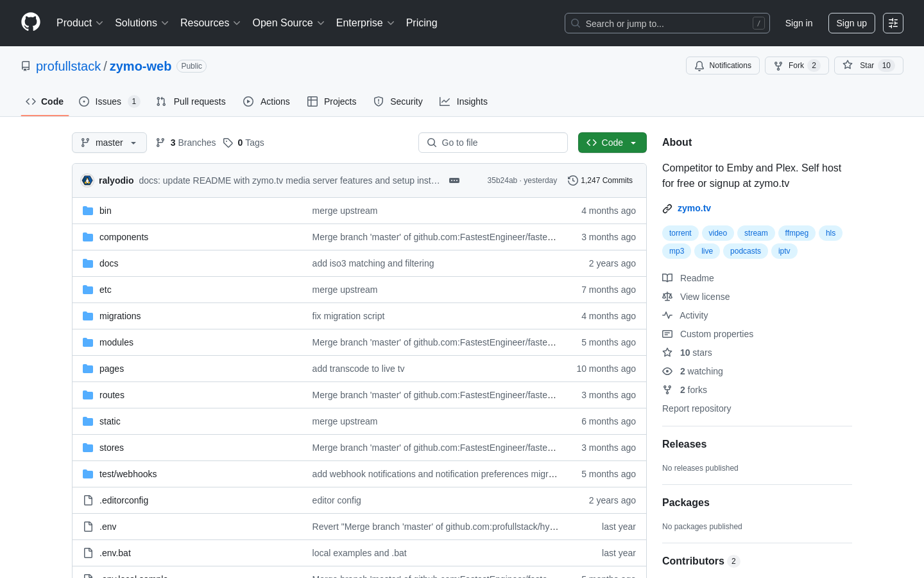The width and height of the screenshot is (924, 578).
Task: Click the iptv topic tag
Action: [784, 251]
